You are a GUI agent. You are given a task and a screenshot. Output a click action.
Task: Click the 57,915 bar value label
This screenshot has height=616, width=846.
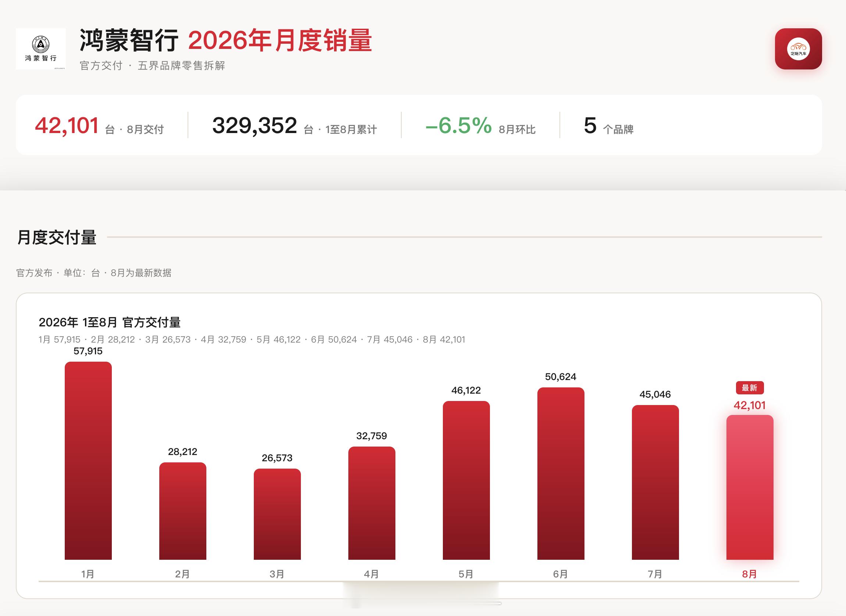88,351
